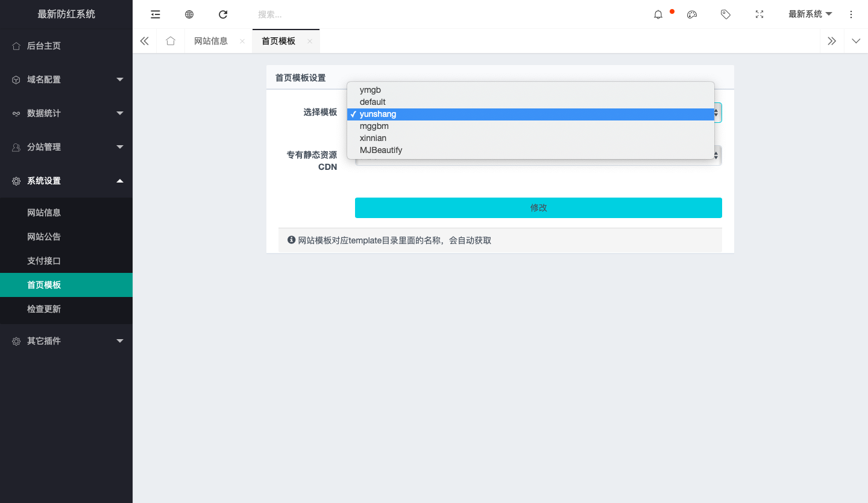Viewport: 868px width, 503px height.
Task: Switch to the 网站信息 tab
Action: pos(211,41)
